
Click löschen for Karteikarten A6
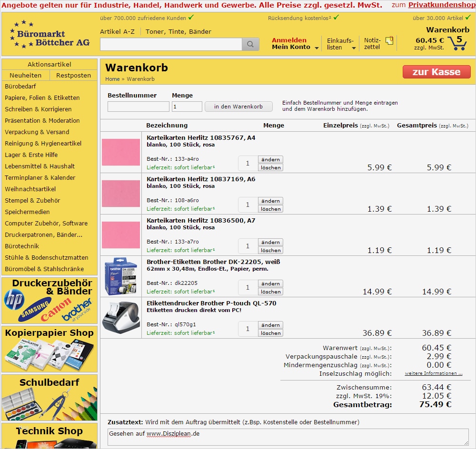270,209
